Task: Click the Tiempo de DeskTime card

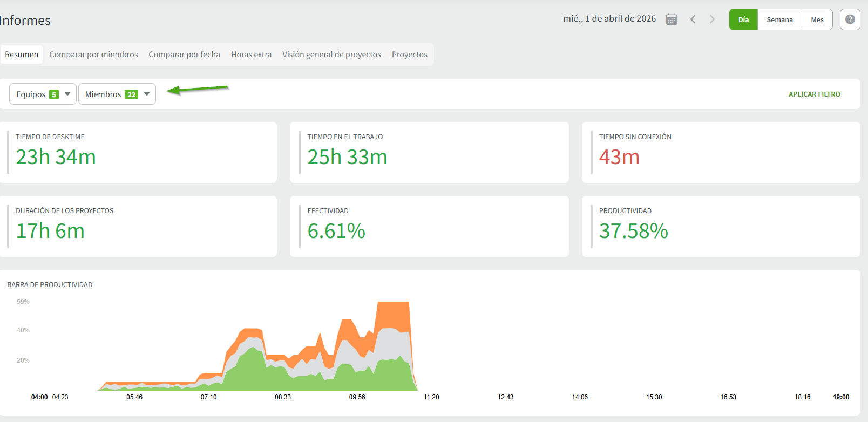Action: coord(138,152)
